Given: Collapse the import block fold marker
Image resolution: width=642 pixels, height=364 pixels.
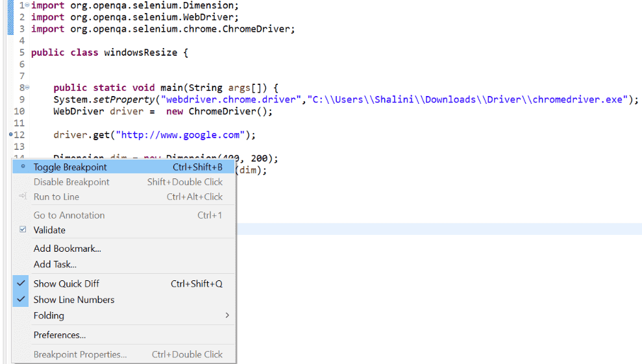Looking at the screenshot, I should coord(27,5).
